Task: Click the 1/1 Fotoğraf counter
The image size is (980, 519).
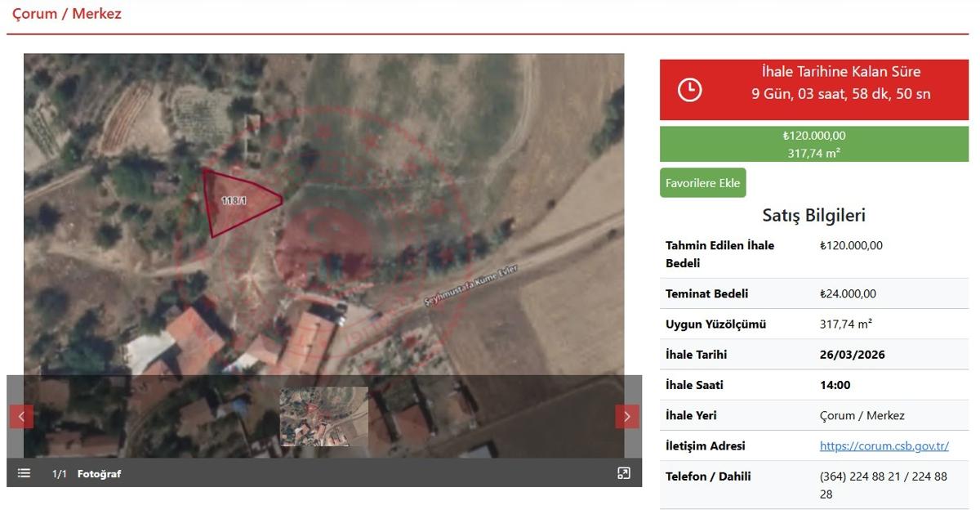Action: [87, 474]
